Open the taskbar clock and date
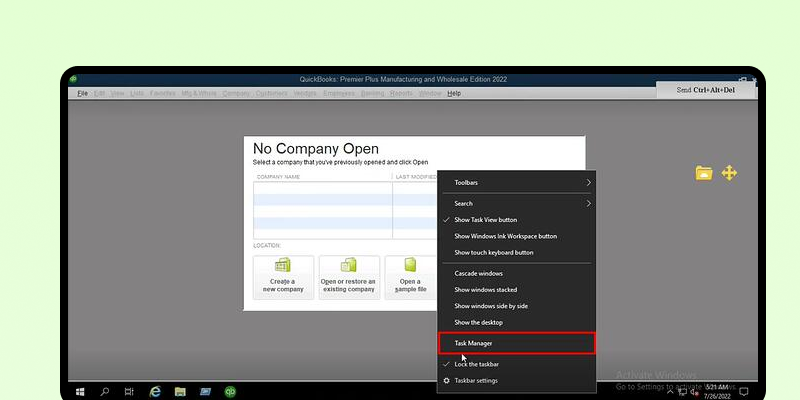The height and width of the screenshot is (400, 800). point(717,392)
